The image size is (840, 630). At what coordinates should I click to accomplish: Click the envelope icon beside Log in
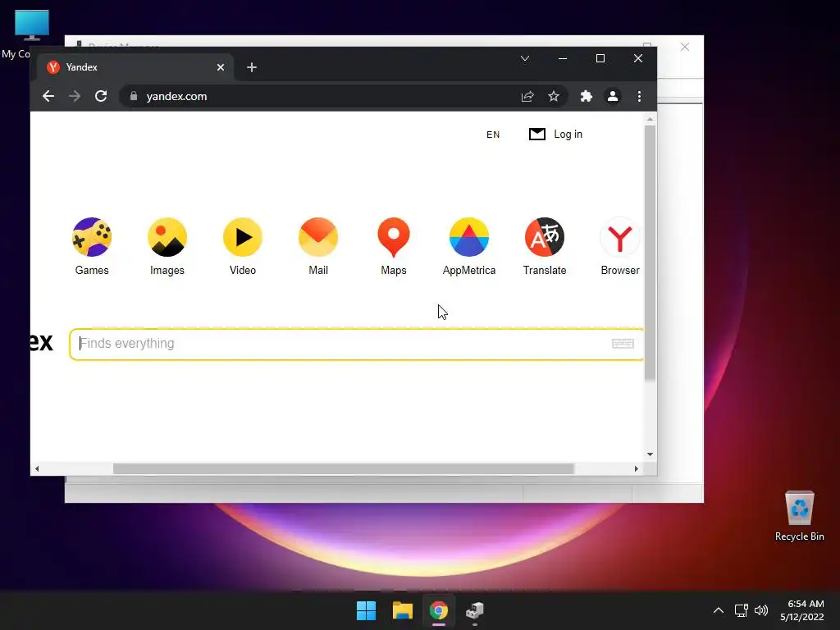pyautogui.click(x=536, y=134)
